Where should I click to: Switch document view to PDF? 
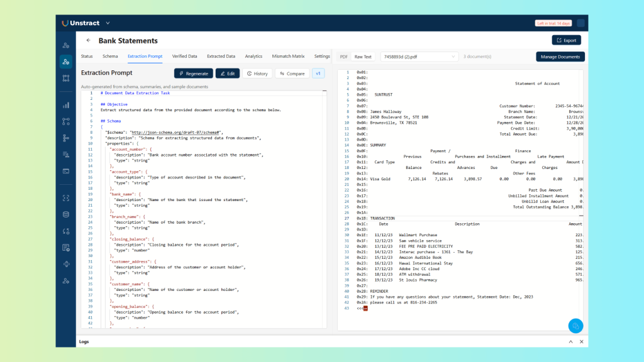[x=343, y=57]
